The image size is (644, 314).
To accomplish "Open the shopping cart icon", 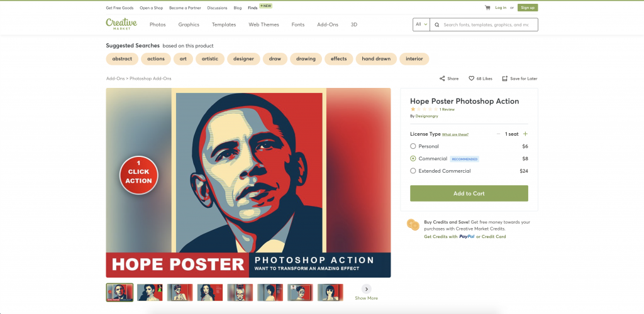I will coord(487,8).
